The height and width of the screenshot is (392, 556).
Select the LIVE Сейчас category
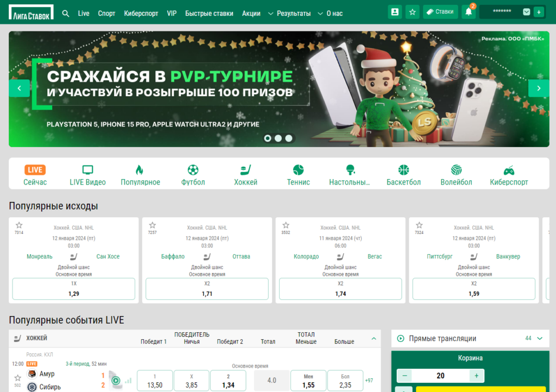(x=35, y=175)
